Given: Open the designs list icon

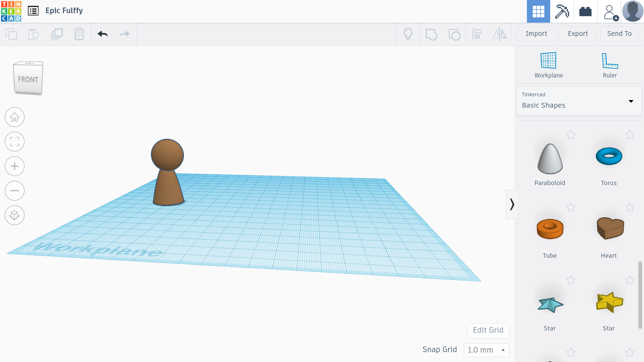Looking at the screenshot, I should (x=33, y=11).
